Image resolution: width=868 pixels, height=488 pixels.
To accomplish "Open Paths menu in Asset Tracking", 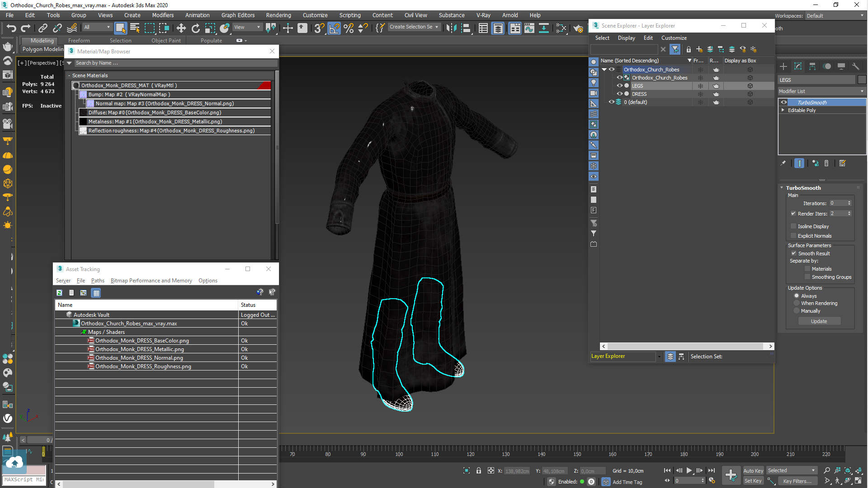I will tap(98, 281).
